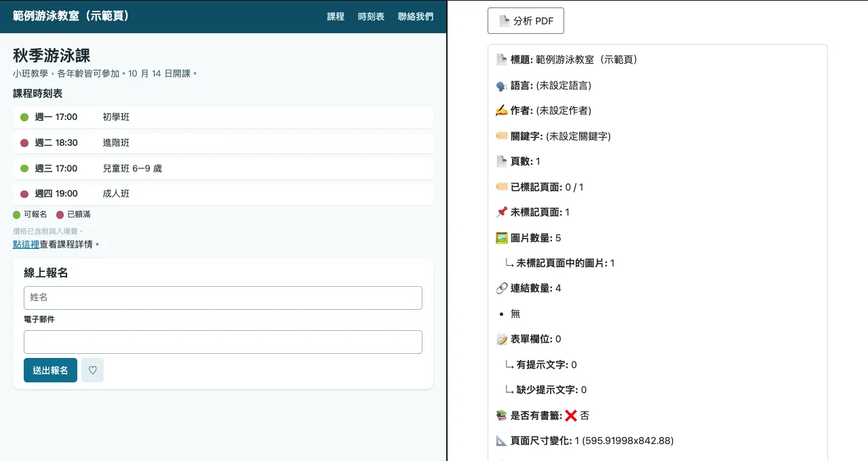Click the document icon beside 標題
Viewport: 868px width, 461px height.
pos(502,60)
